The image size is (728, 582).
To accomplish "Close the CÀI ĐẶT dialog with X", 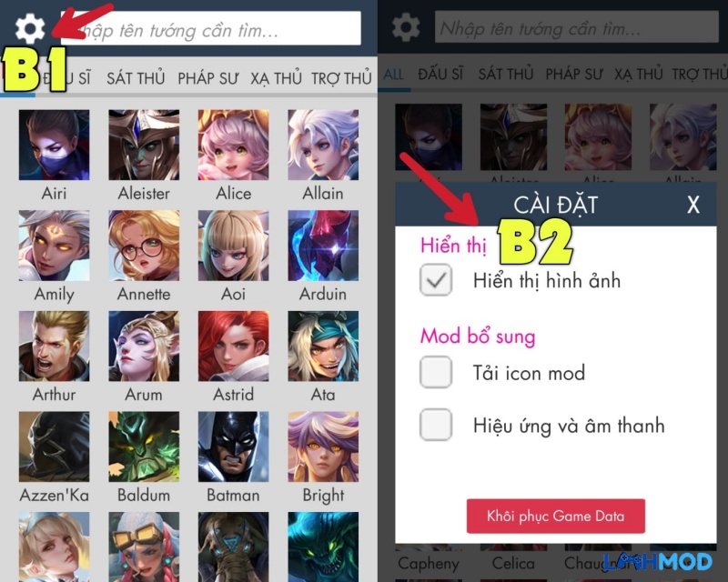I will [693, 205].
